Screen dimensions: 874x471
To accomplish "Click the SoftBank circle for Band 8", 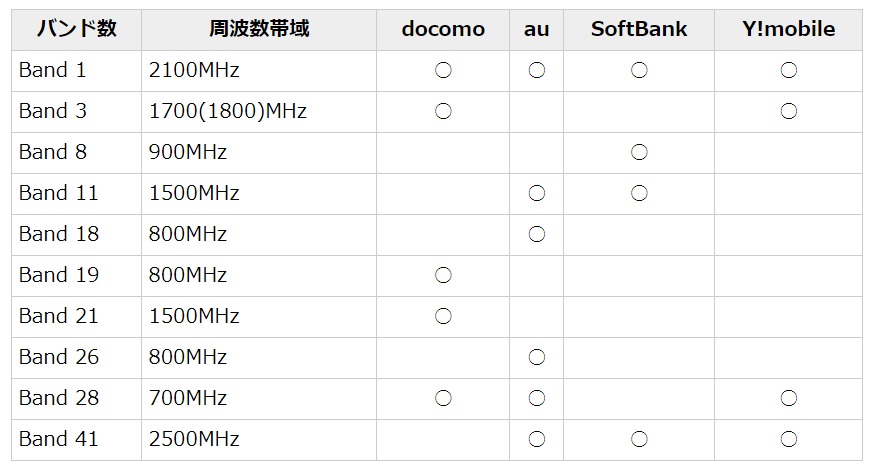I will 639,152.
